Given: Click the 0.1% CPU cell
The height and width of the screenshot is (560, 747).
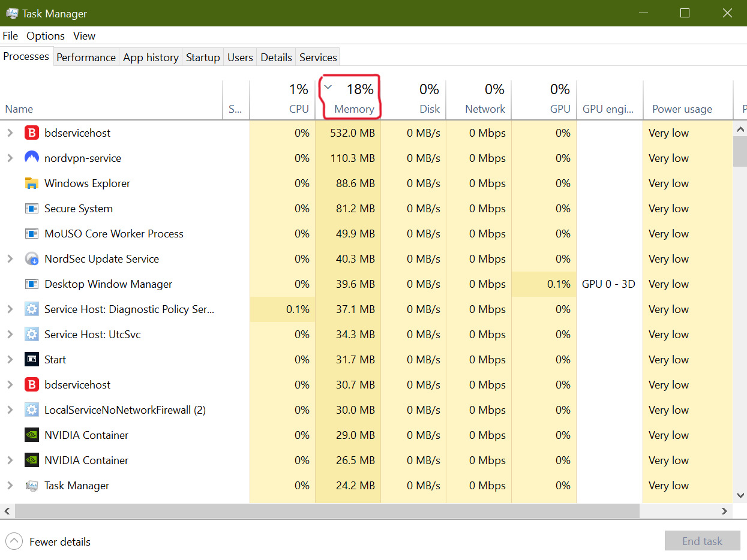Looking at the screenshot, I should [283, 309].
